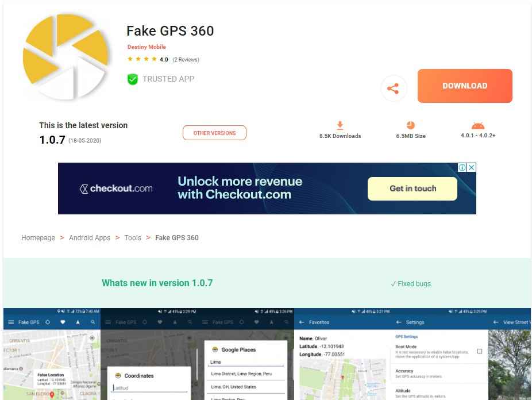Close the Checkout.com ad with X
Screen dimensions: 532x400
pos(472,167)
